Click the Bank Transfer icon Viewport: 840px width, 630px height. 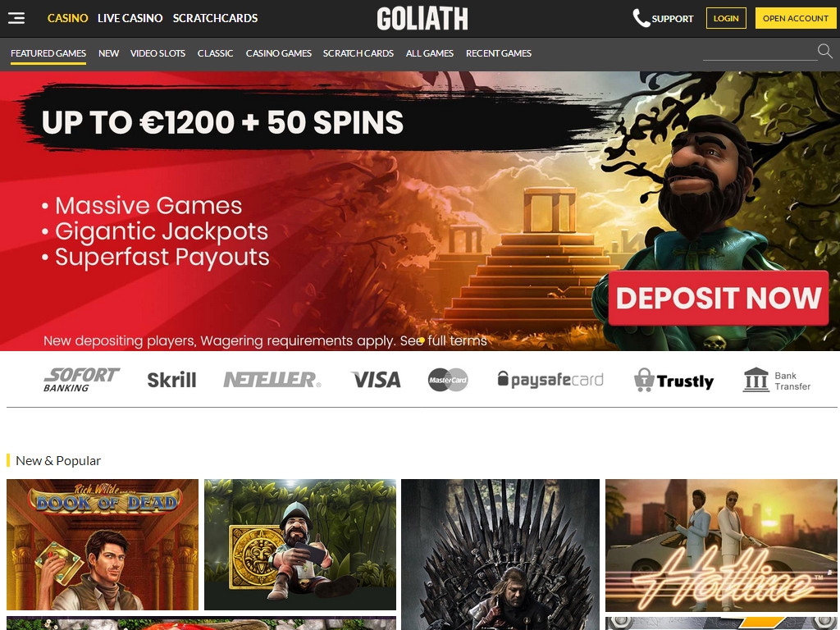coord(776,380)
